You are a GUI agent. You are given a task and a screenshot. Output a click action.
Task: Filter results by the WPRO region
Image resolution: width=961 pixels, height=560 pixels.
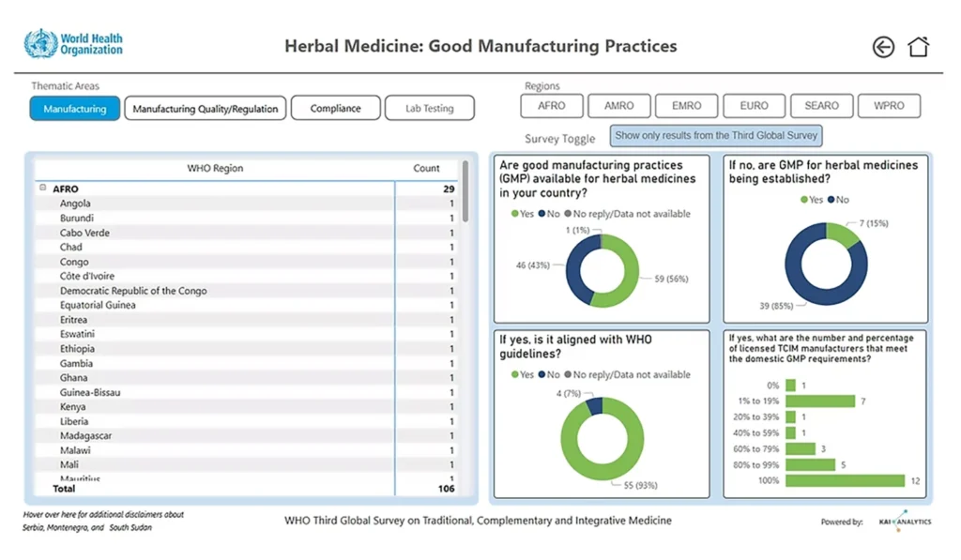click(x=889, y=105)
